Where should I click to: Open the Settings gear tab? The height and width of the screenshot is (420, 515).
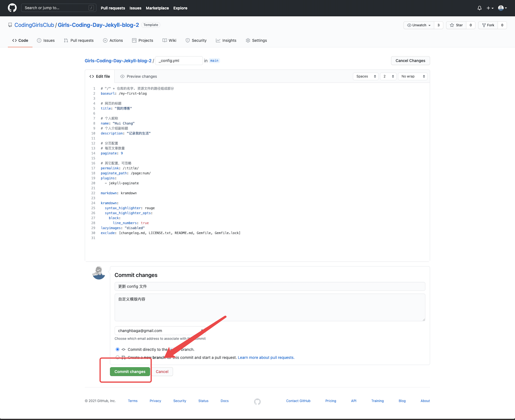click(x=256, y=40)
